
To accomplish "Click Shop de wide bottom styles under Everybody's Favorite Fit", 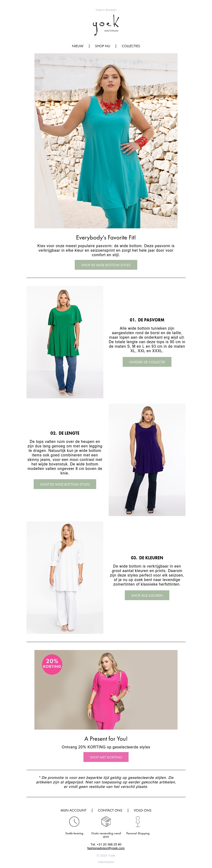I will (106, 265).
